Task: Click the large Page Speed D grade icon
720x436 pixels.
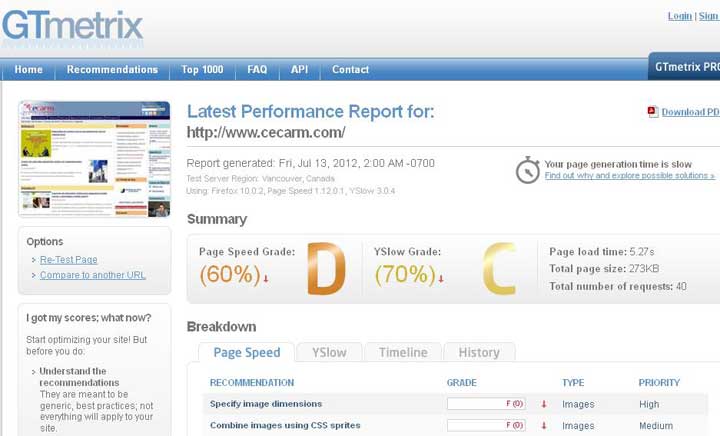Action: coord(325,269)
